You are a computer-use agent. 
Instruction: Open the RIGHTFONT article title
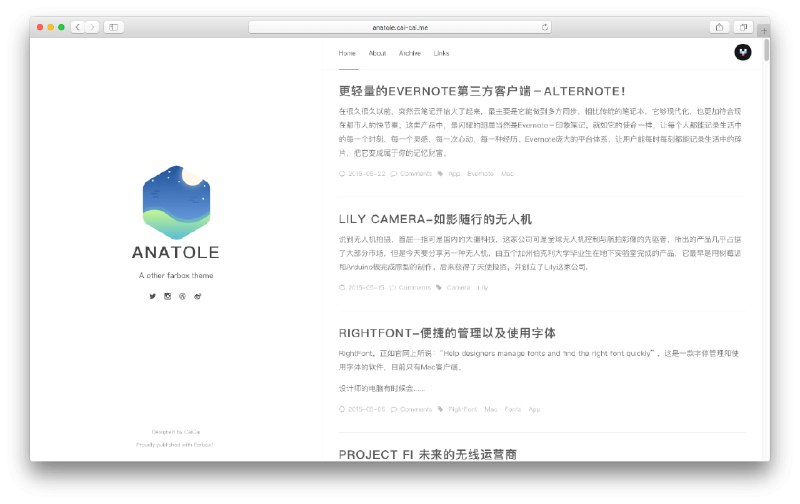pos(446,333)
